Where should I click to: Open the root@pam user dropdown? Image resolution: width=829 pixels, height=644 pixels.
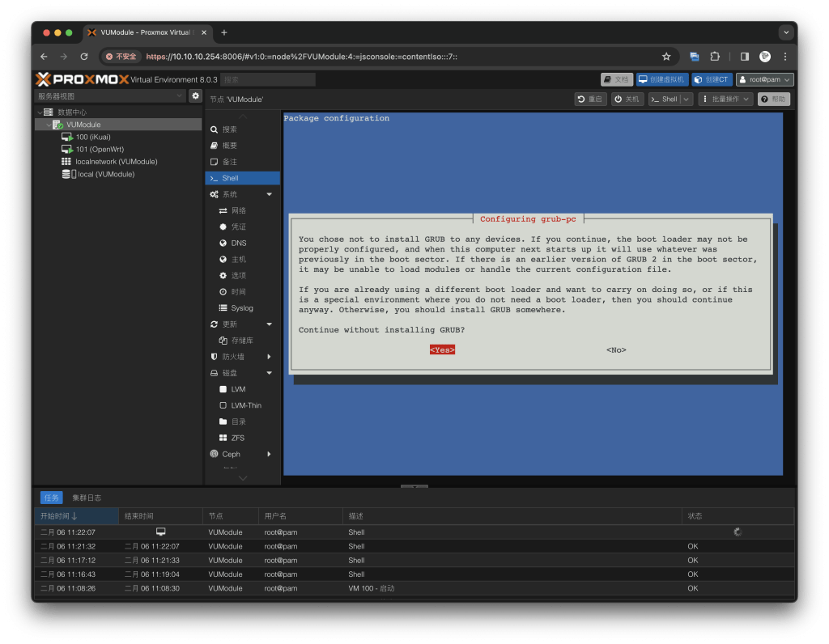point(764,79)
